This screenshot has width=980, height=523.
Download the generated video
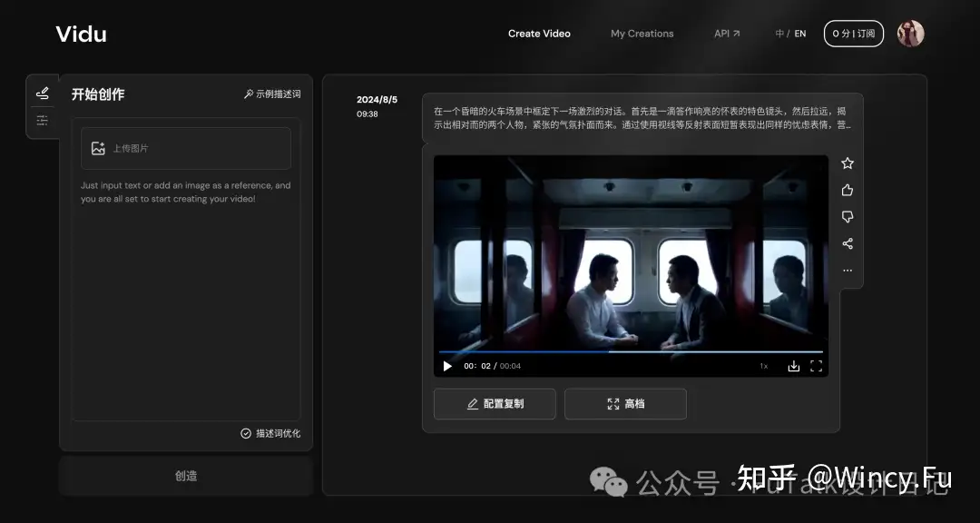pos(793,365)
